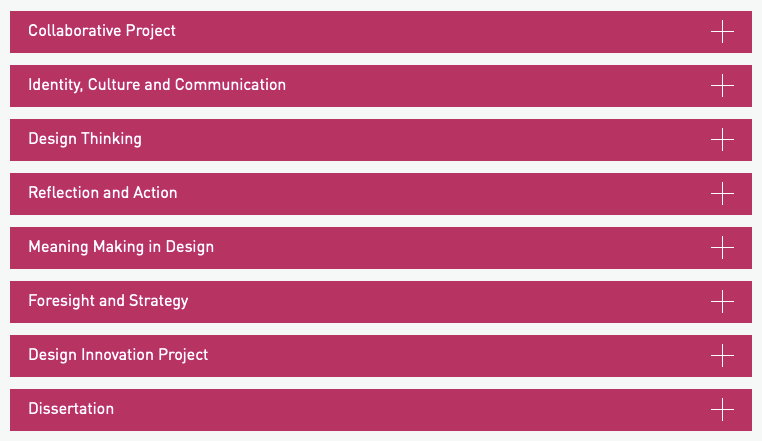The height and width of the screenshot is (441, 762).
Task: Click the plus icon on Design Thinking row
Action: 721,140
